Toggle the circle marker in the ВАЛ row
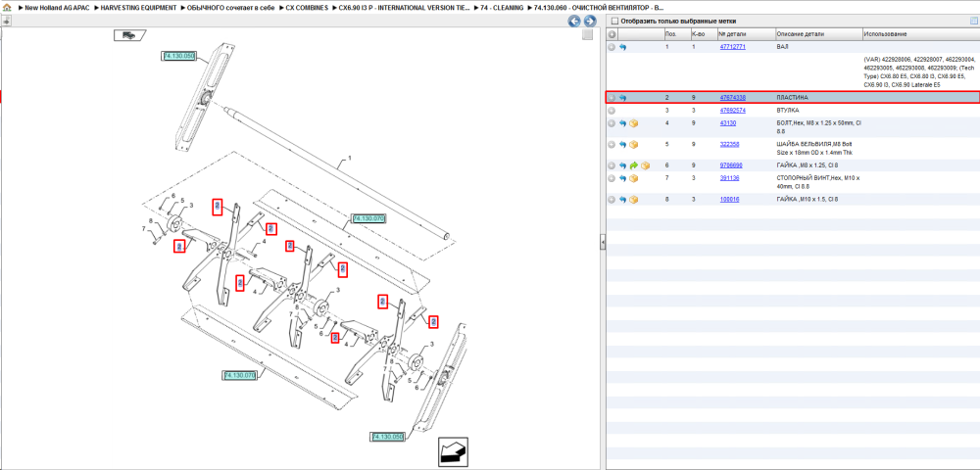 click(612, 47)
